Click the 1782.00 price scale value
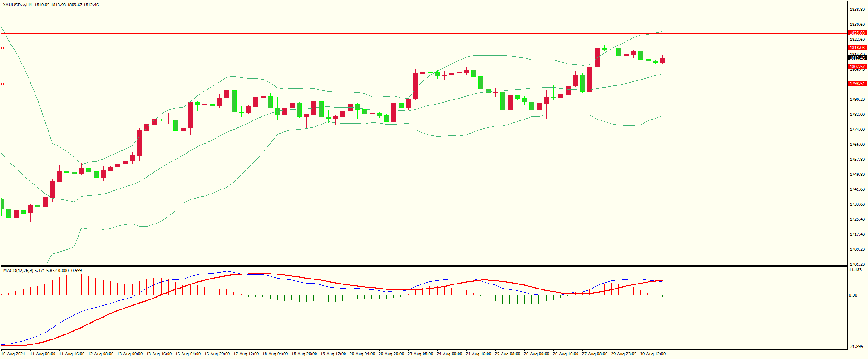Viewport: 868px width, 359px height. click(x=857, y=115)
